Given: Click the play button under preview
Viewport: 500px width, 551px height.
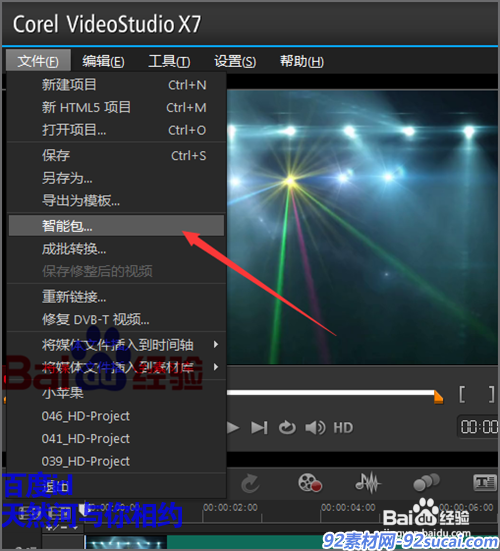Looking at the screenshot, I should 233,428.
